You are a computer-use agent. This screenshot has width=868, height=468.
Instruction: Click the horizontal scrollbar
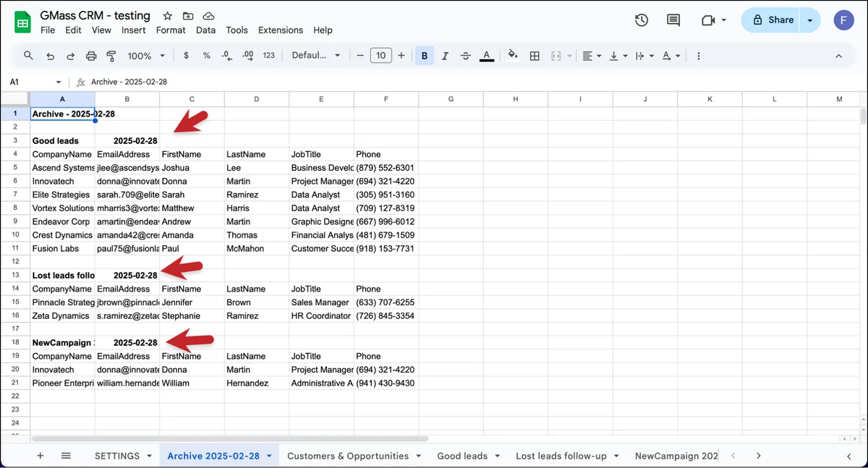pos(230,438)
